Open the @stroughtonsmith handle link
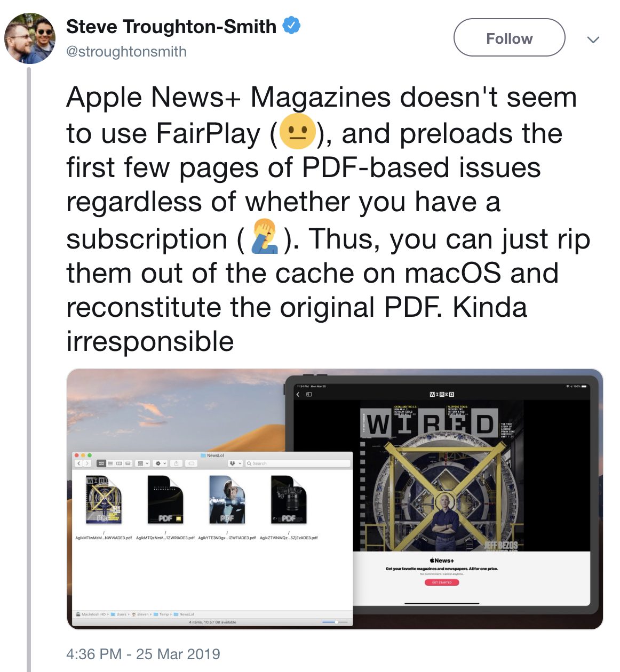This screenshot has height=672, width=620. [x=126, y=52]
